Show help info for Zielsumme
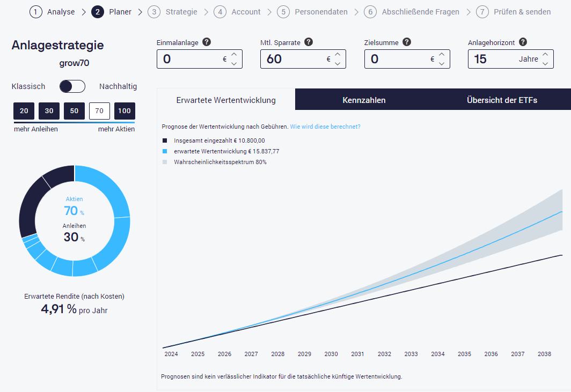Viewport: 571px width, 392px height. (x=407, y=42)
